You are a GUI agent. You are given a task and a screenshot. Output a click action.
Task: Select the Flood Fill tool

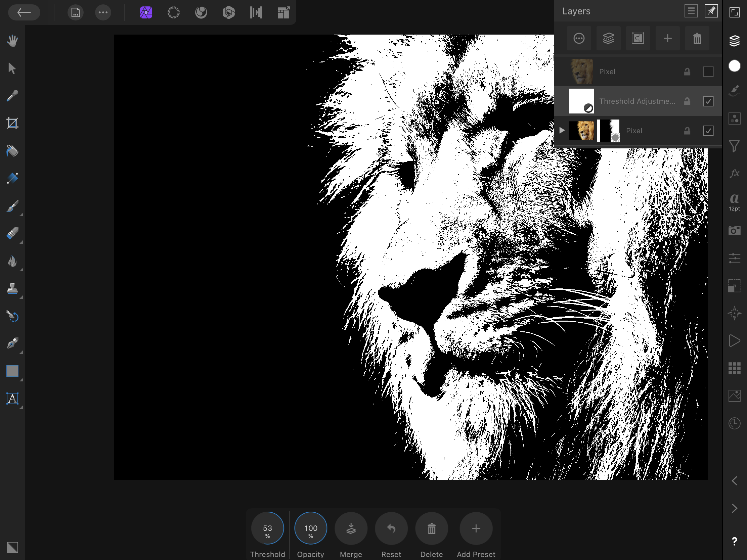tap(12, 151)
